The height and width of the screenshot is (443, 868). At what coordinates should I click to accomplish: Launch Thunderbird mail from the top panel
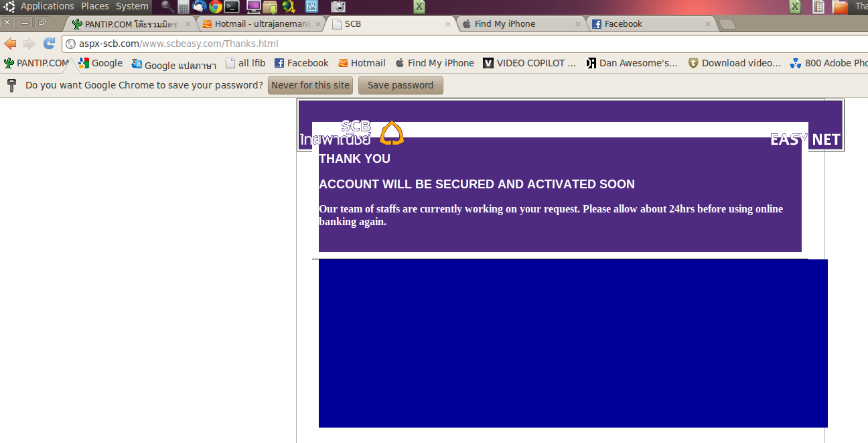point(200,7)
